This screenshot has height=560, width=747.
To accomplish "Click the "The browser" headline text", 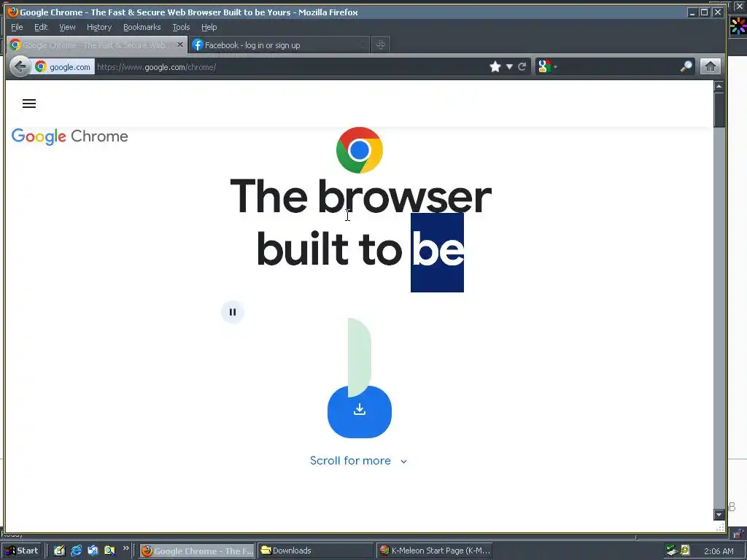I will tap(360, 197).
